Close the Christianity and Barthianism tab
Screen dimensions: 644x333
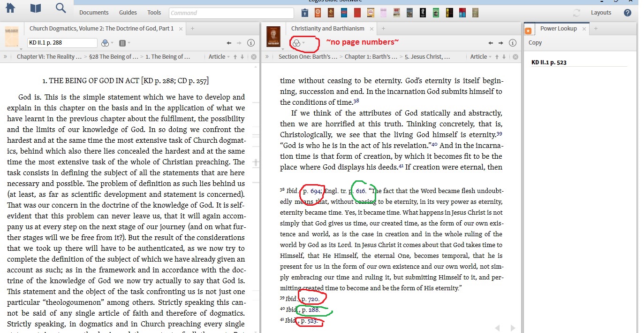tap(371, 29)
